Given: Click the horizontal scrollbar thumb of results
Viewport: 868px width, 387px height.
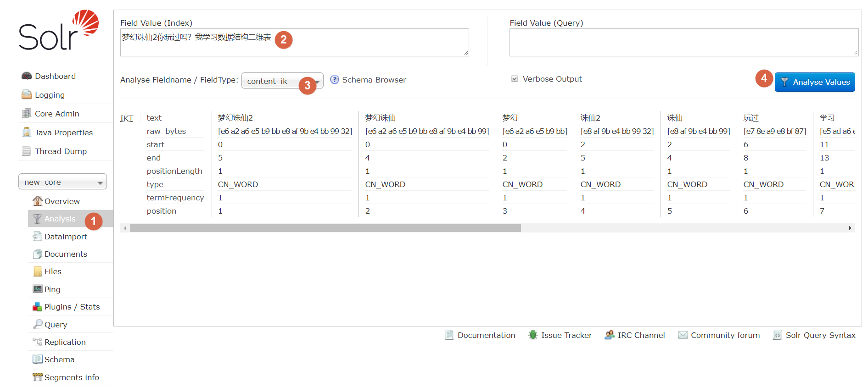Looking at the screenshot, I should 325,228.
